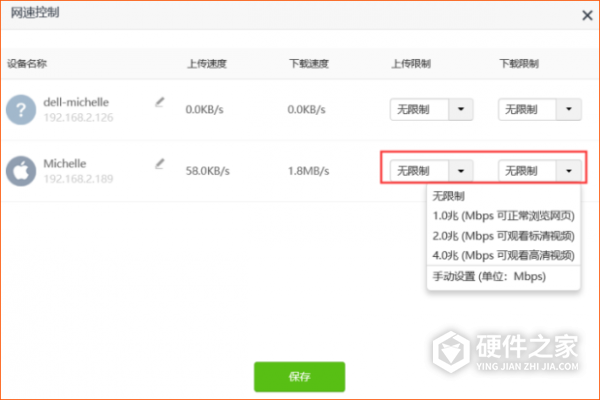Select 无限制 from the open dropdown list

click(x=450, y=197)
